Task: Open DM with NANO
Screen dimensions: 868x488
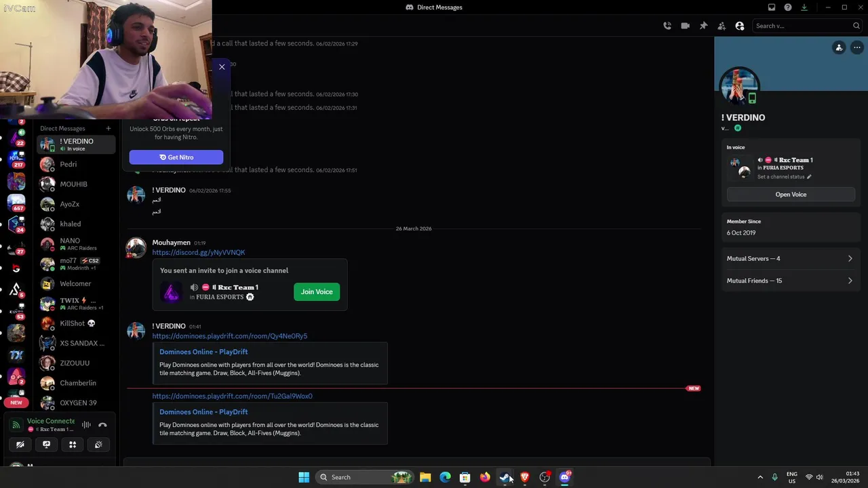Action: (x=77, y=244)
